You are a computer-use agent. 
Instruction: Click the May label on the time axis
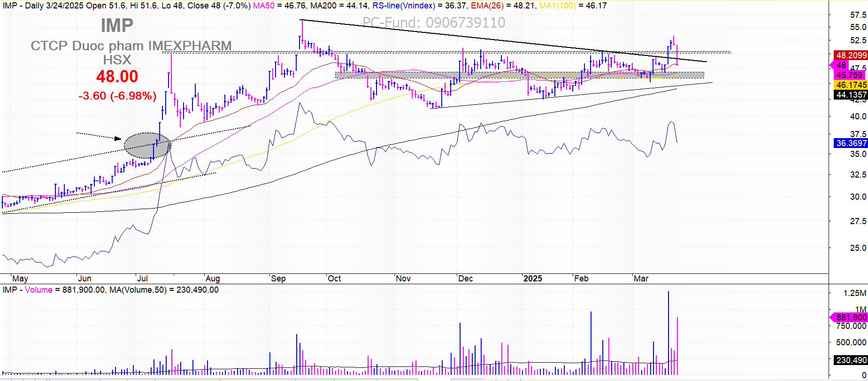[20, 279]
